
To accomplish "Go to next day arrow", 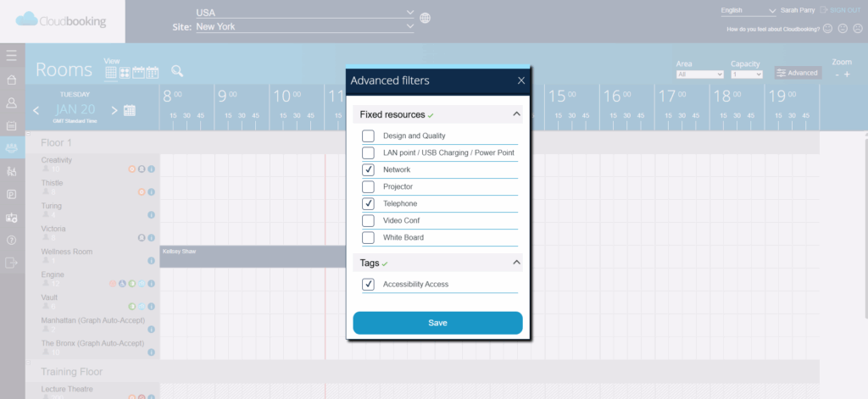I will pyautogui.click(x=113, y=110).
